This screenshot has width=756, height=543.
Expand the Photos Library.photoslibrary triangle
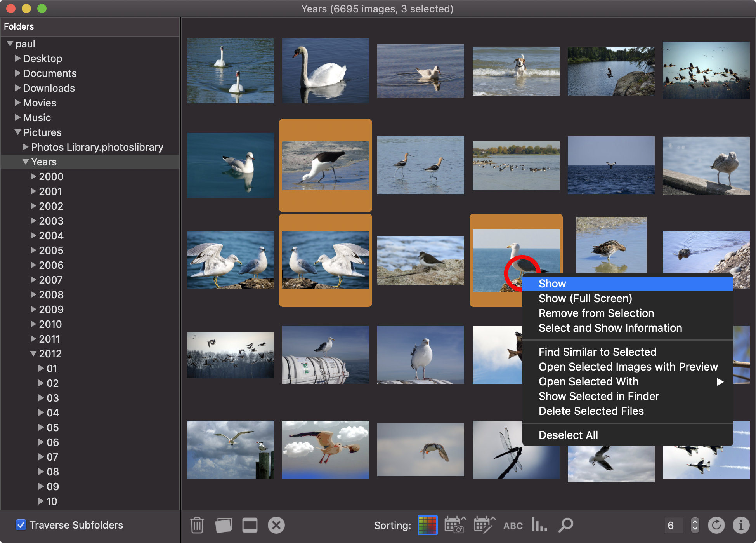[25, 147]
